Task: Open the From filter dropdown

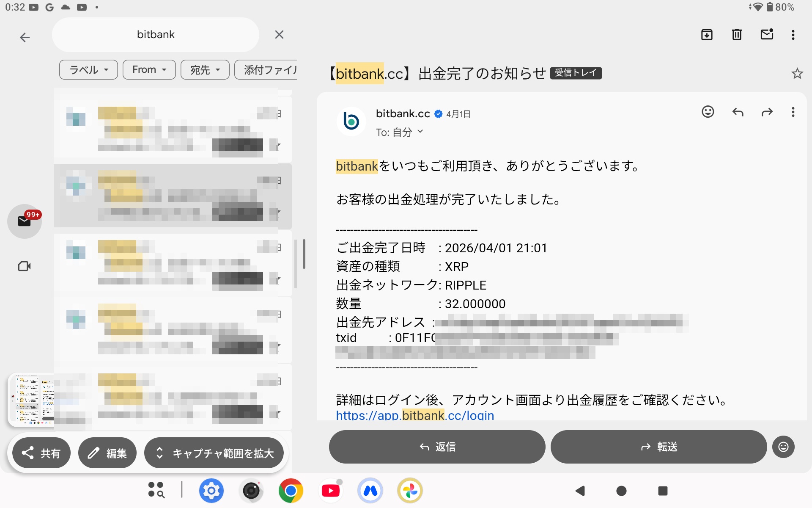Action: pyautogui.click(x=149, y=69)
